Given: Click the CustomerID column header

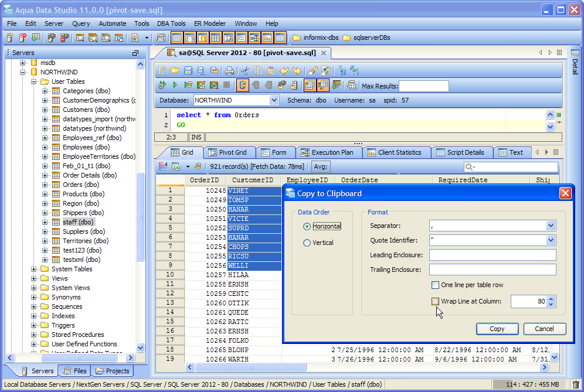Looking at the screenshot, I should click(x=253, y=180).
